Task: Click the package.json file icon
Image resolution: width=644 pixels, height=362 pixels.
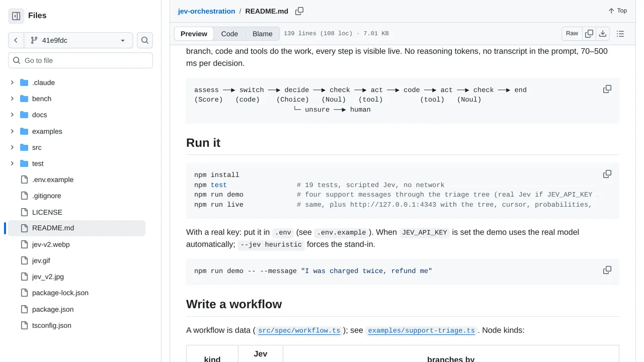Action: point(24,309)
